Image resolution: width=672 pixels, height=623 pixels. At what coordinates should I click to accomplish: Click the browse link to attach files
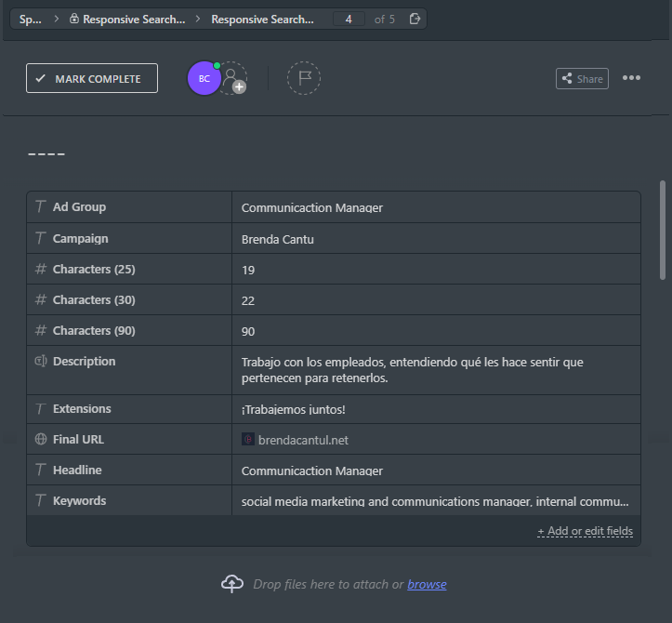(x=427, y=584)
